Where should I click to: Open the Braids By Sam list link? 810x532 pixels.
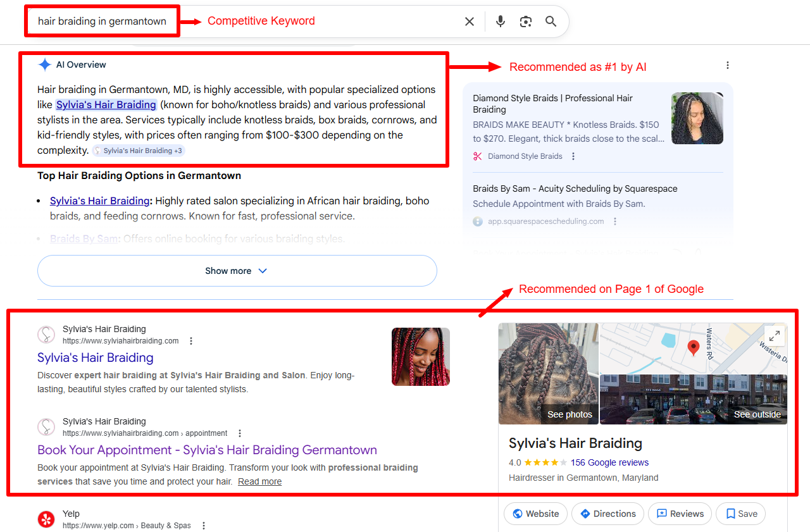[x=84, y=239]
